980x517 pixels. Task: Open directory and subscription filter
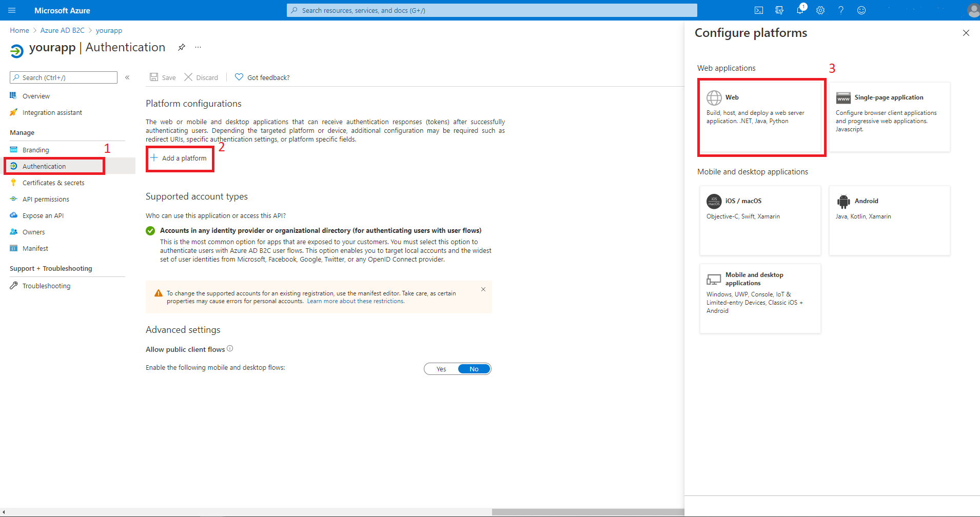click(779, 10)
